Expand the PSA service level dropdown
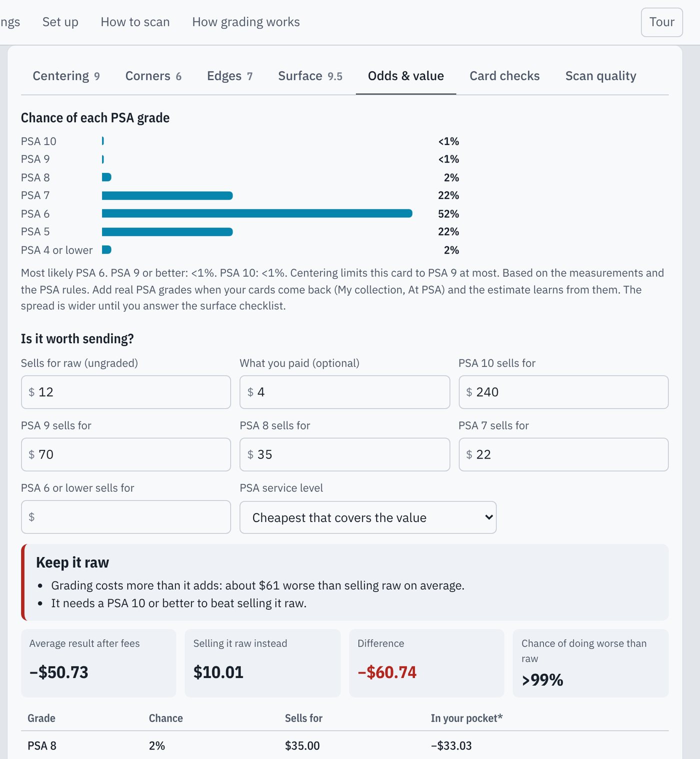 pyautogui.click(x=368, y=517)
